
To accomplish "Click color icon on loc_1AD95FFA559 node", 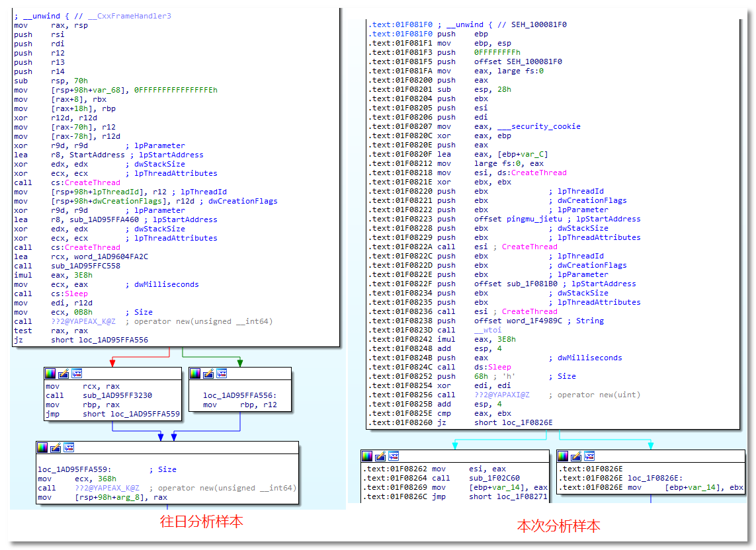I will click(x=42, y=448).
